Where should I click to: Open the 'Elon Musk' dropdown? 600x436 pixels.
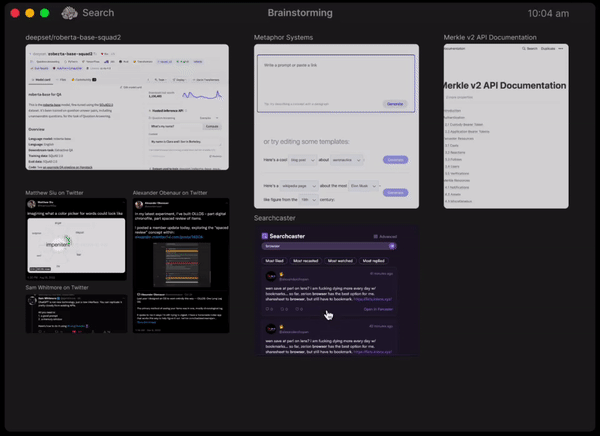[x=363, y=186]
